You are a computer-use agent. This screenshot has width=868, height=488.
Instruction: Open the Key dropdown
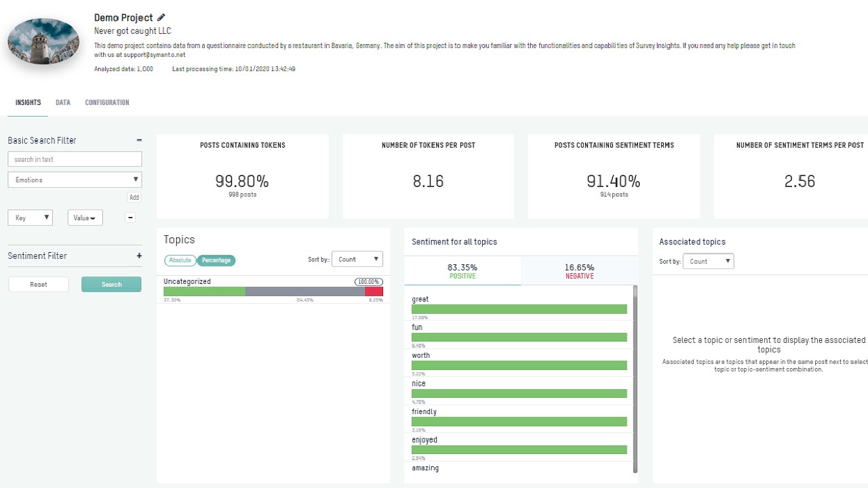30,218
